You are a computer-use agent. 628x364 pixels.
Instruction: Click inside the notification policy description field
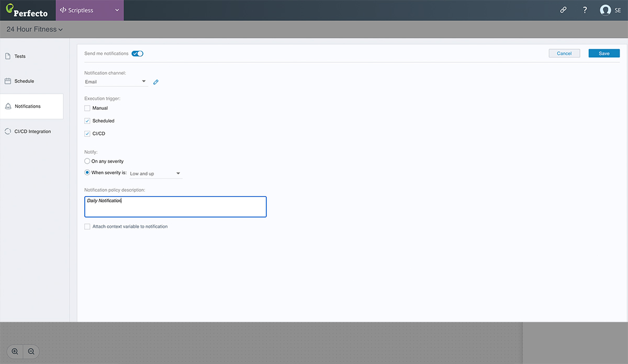pos(175,206)
